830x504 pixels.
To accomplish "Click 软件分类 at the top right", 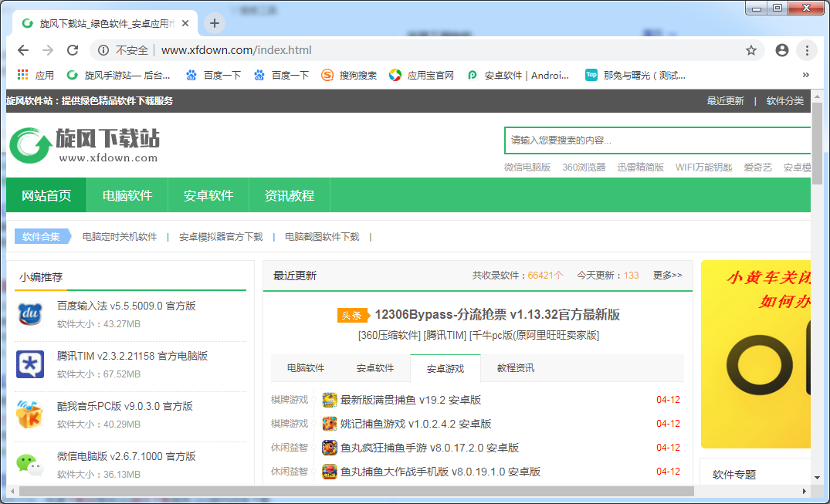I will point(785,101).
